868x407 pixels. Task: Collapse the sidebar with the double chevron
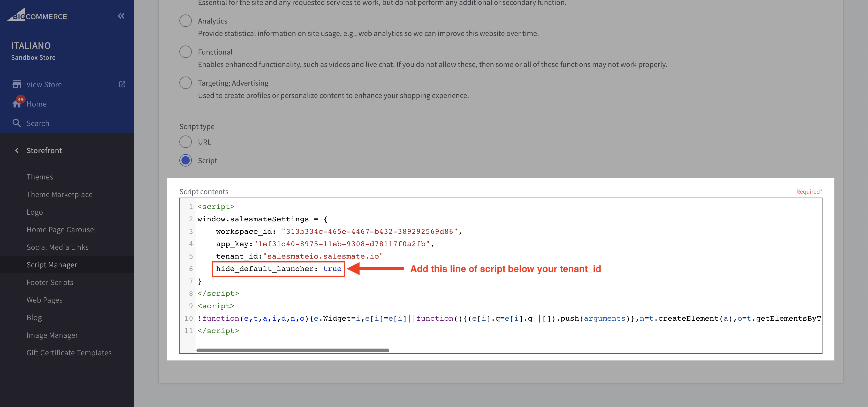coord(121,16)
